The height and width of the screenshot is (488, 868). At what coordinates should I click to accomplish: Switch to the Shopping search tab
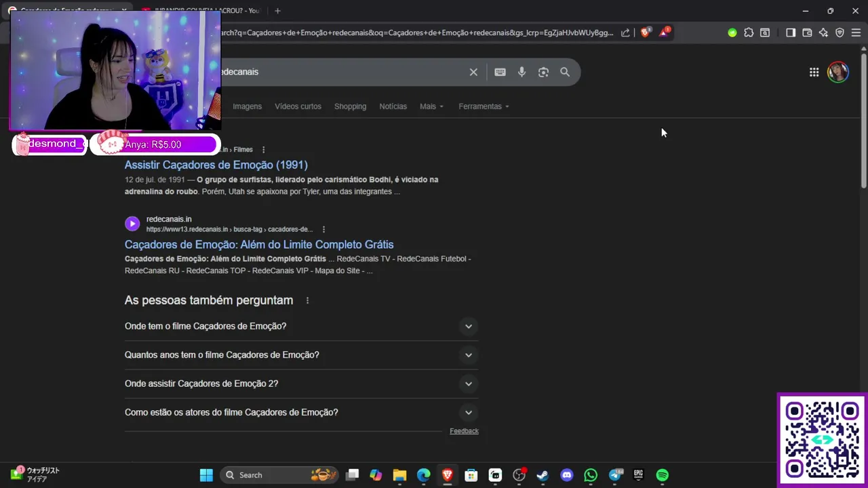350,106
